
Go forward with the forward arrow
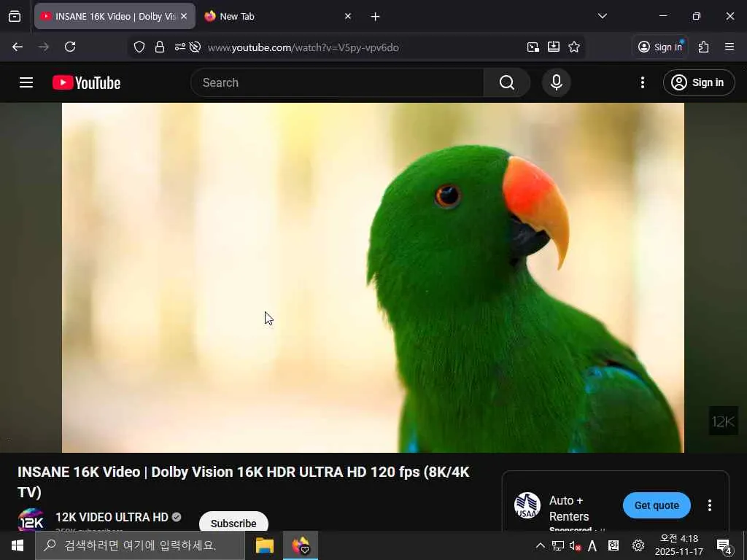(44, 47)
